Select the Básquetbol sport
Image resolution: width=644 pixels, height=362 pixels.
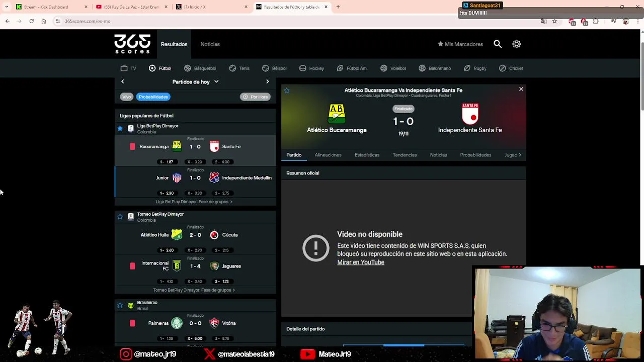[200, 68]
